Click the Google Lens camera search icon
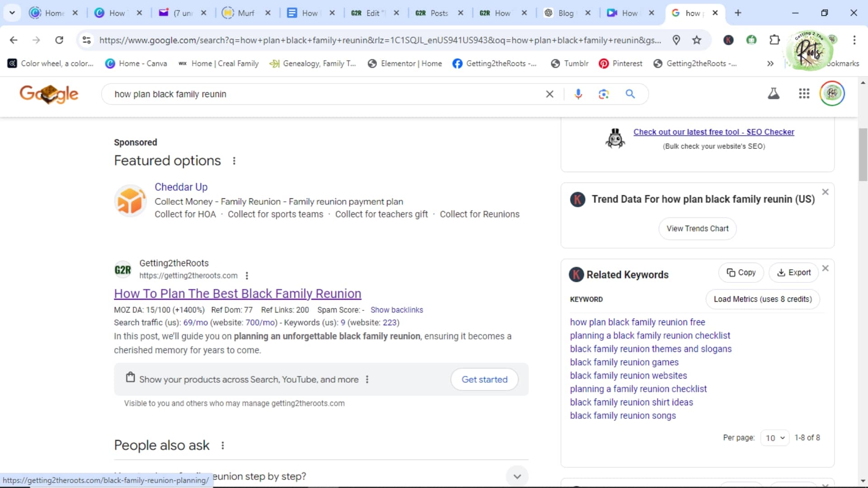 (x=605, y=94)
